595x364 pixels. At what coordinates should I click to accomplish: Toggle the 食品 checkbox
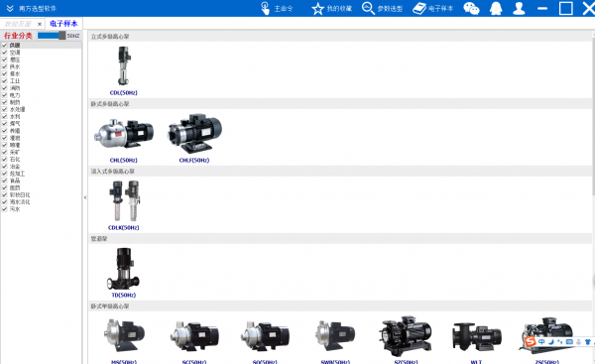tap(5, 181)
